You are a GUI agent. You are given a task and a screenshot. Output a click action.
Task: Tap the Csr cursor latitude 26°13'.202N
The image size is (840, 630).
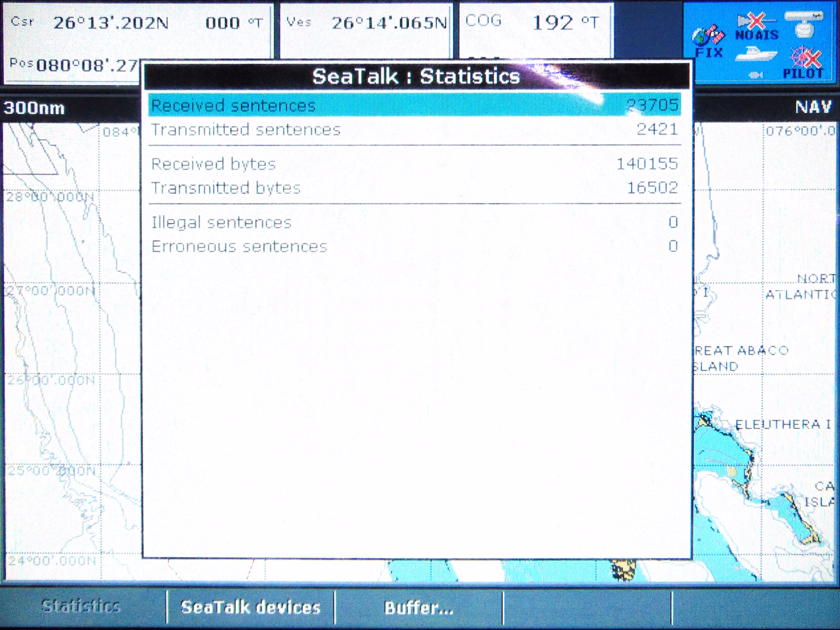(x=111, y=23)
